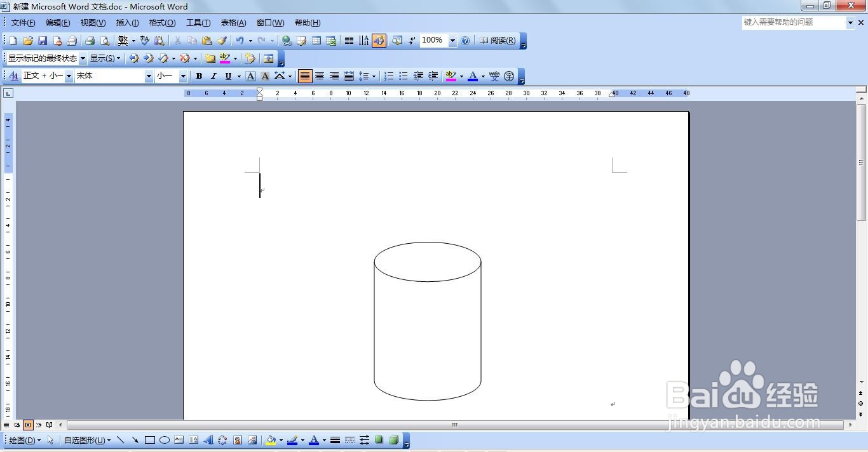
Task: Toggle Bold formatting
Action: coord(199,76)
